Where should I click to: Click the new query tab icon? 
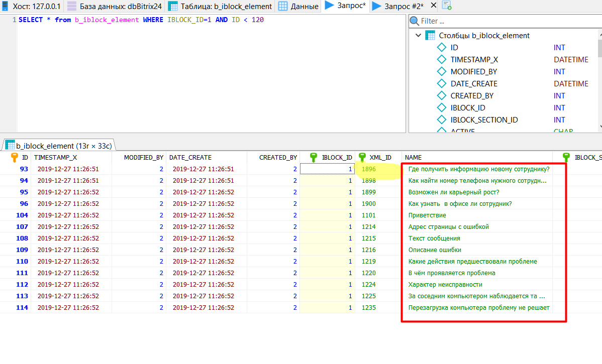pos(447,6)
